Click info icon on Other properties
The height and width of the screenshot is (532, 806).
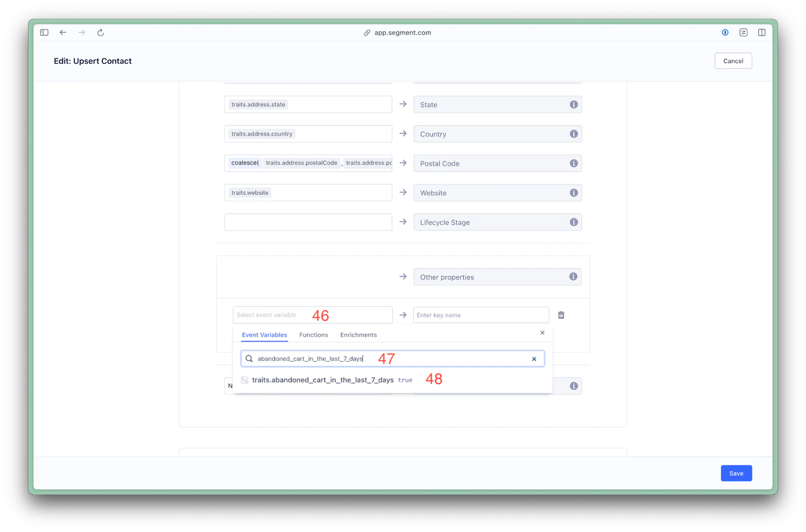[573, 277]
